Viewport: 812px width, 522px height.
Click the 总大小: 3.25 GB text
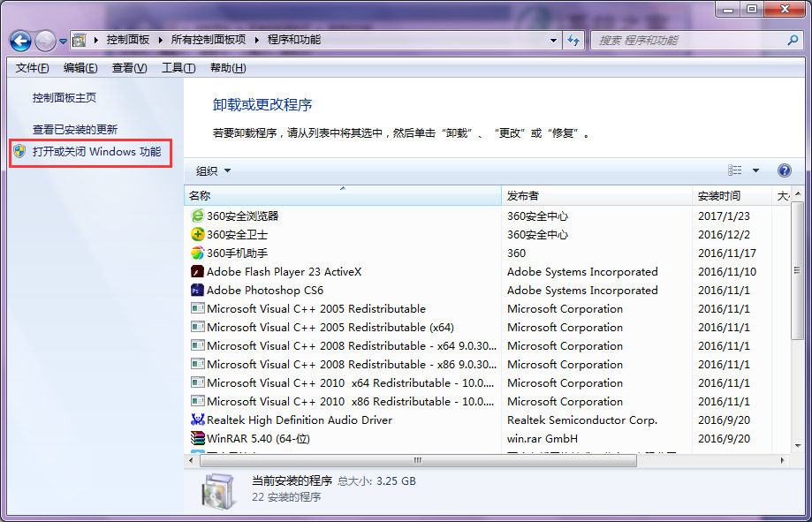click(376, 481)
